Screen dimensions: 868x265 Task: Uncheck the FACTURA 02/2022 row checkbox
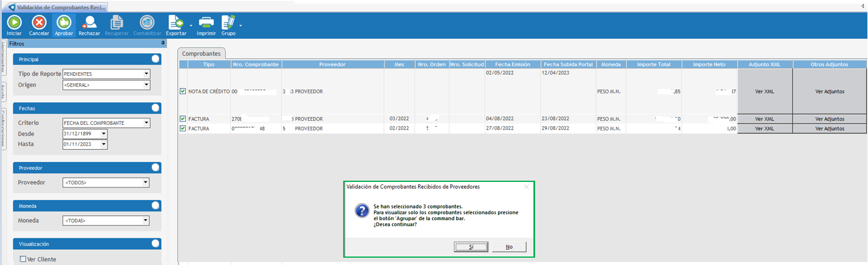coord(183,129)
